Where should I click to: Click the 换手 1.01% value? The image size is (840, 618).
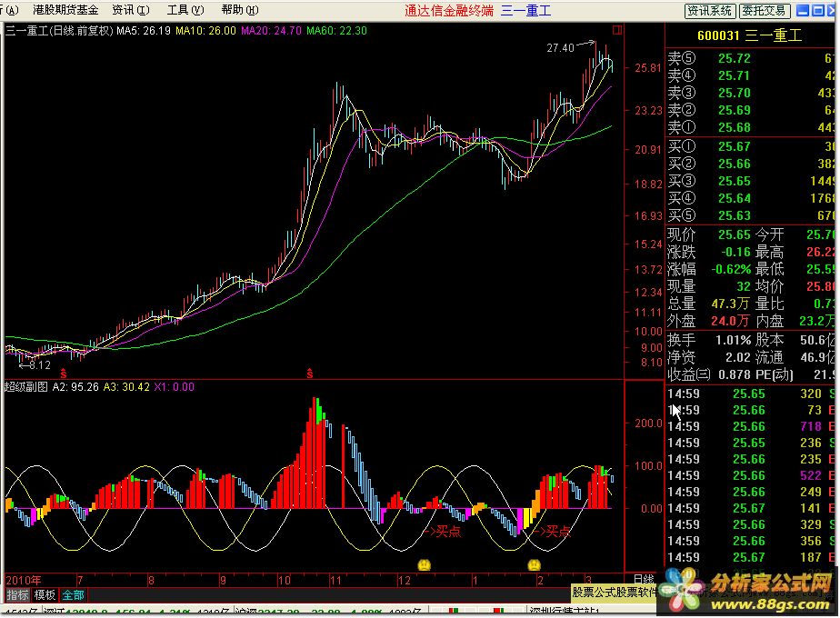tap(733, 340)
